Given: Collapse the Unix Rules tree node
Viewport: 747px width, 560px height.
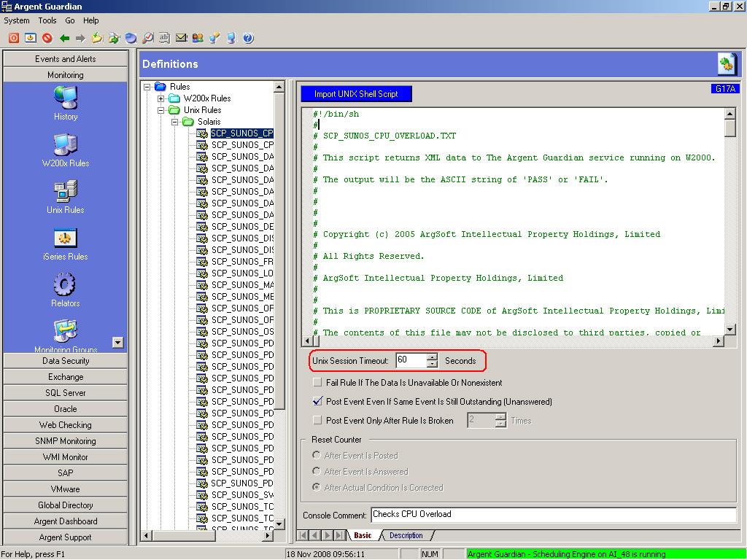Looking at the screenshot, I should coord(161,110).
